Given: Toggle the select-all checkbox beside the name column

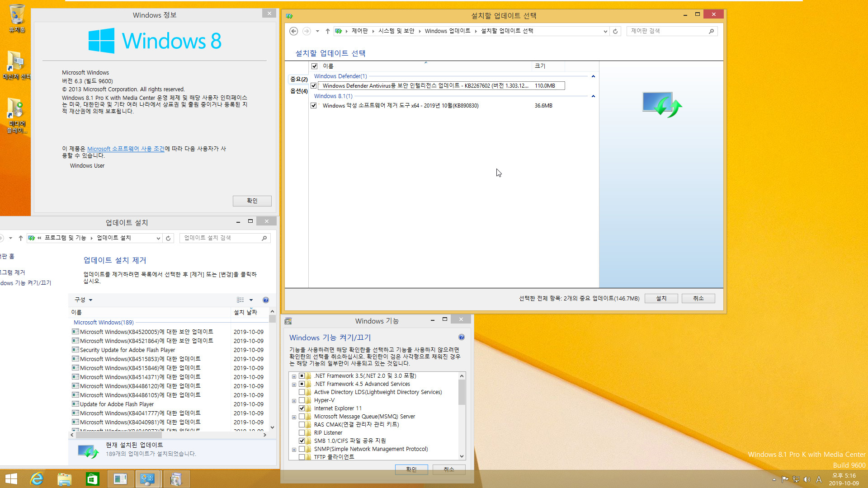Looking at the screenshot, I should click(315, 66).
